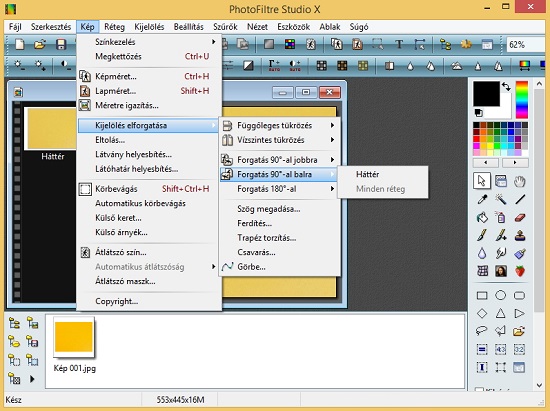
Task: Select the Eraser tool
Action: tap(519, 218)
